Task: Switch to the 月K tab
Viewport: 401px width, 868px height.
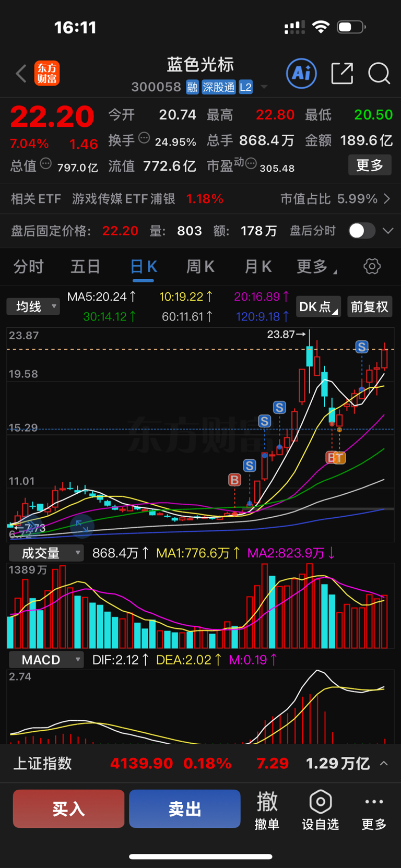Action: pos(258,267)
